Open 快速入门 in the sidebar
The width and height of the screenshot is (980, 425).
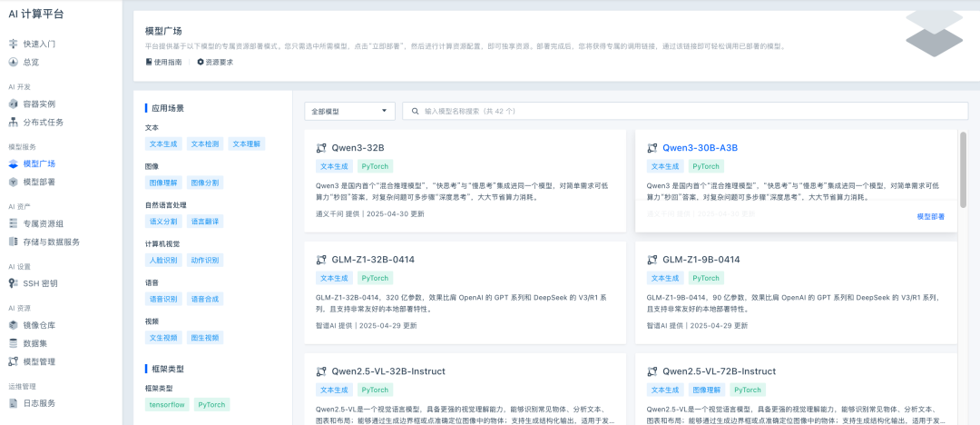point(39,44)
